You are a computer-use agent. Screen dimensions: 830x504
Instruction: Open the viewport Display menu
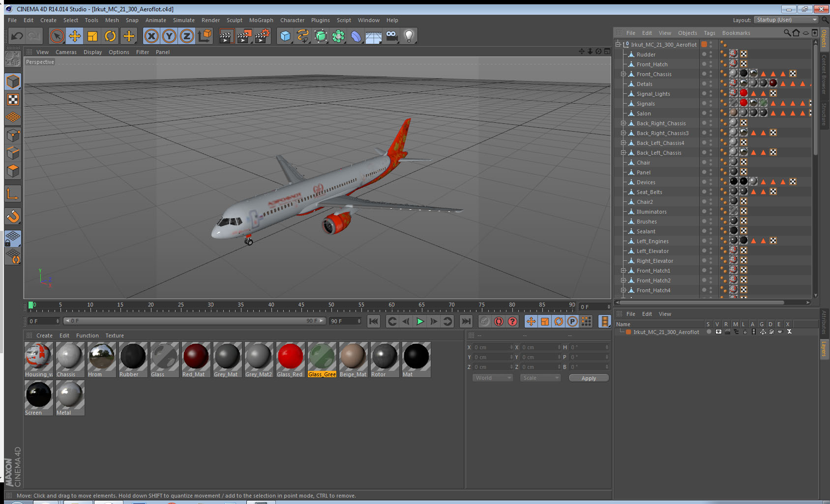pos(92,52)
